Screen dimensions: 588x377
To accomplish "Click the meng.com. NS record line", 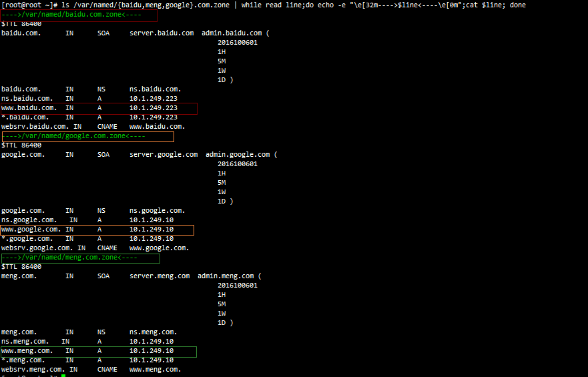I will [x=89, y=332].
